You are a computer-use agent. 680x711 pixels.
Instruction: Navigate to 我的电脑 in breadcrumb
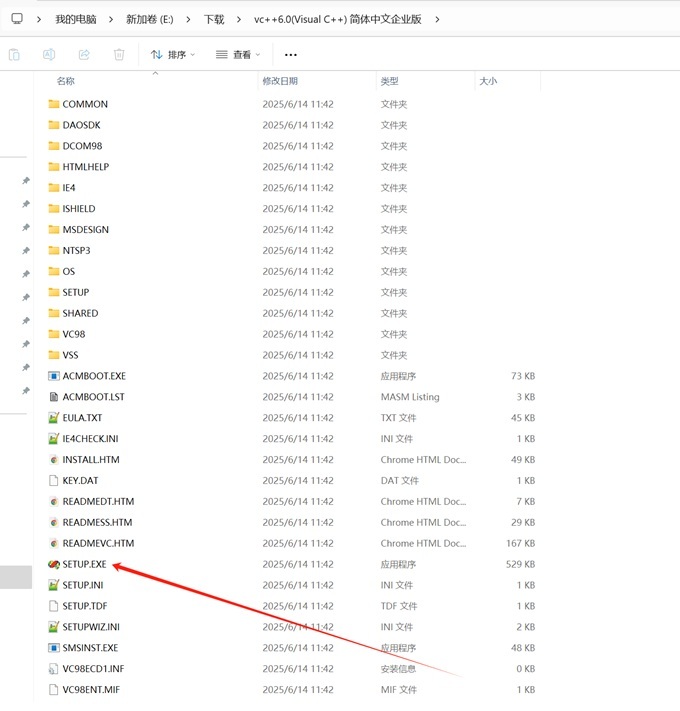[76, 19]
